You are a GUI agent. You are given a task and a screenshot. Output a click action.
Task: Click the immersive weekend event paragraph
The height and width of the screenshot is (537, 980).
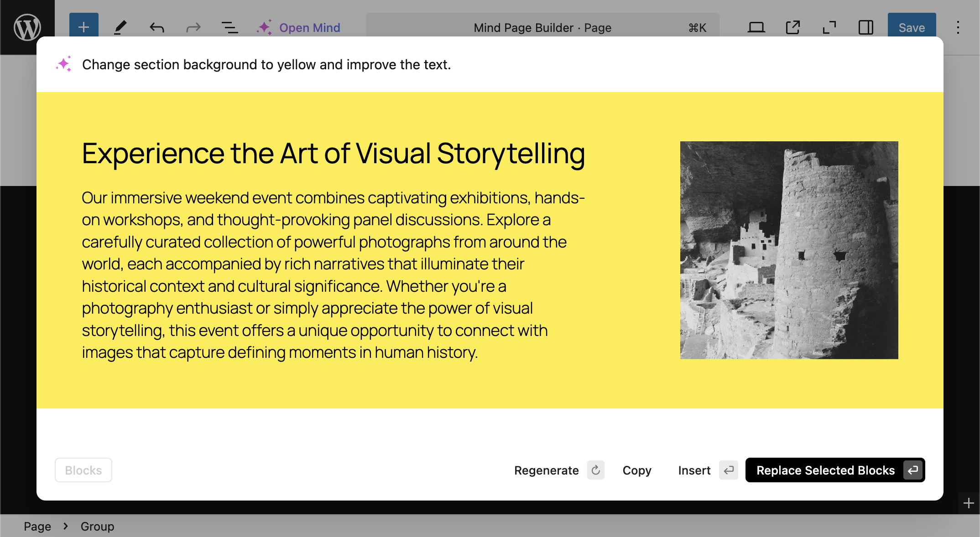click(334, 275)
